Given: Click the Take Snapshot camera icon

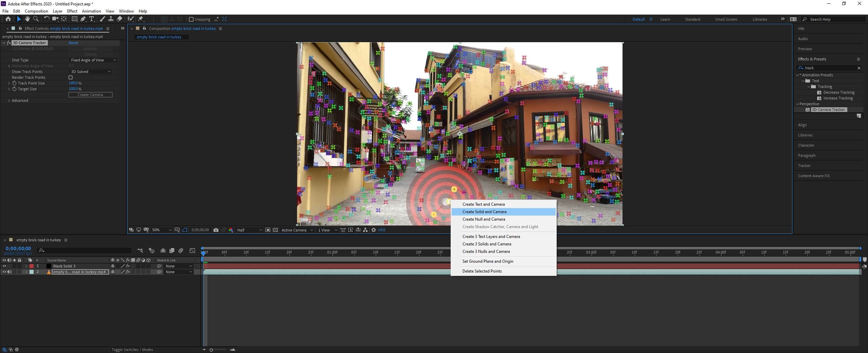Looking at the screenshot, I should point(216,230).
